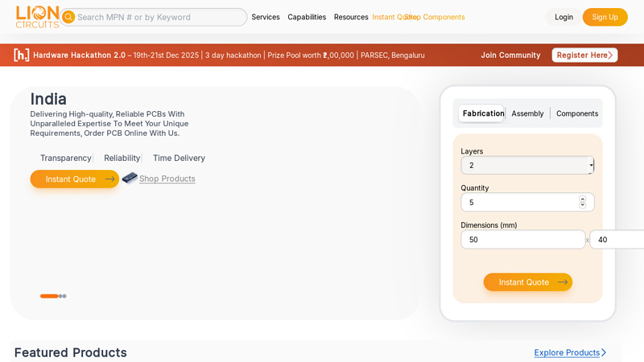Click the dimension field showing 50

pyautogui.click(x=522, y=239)
